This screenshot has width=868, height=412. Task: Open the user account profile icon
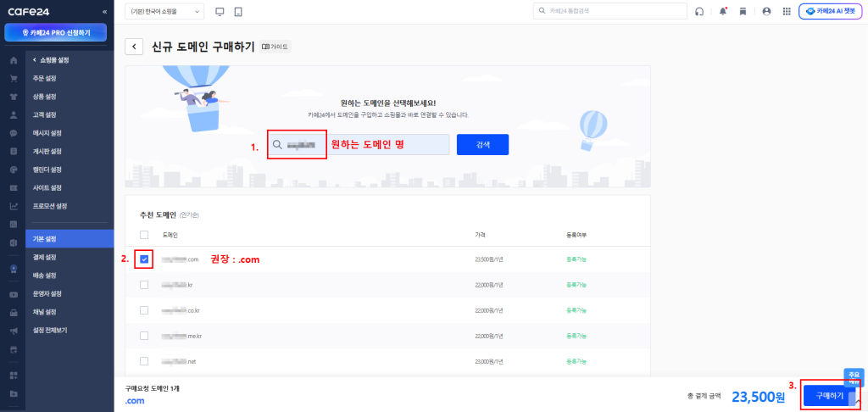(x=766, y=12)
